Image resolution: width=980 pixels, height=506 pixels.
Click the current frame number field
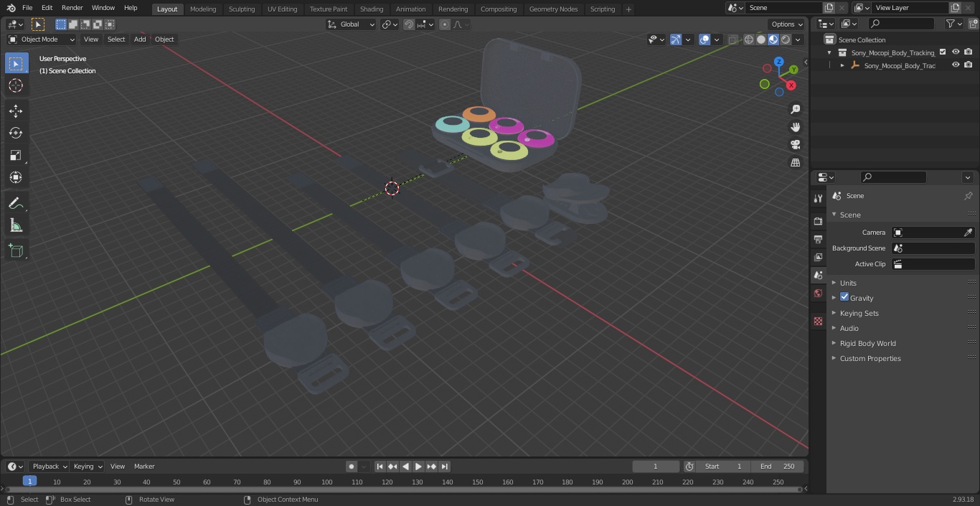[x=655, y=467]
